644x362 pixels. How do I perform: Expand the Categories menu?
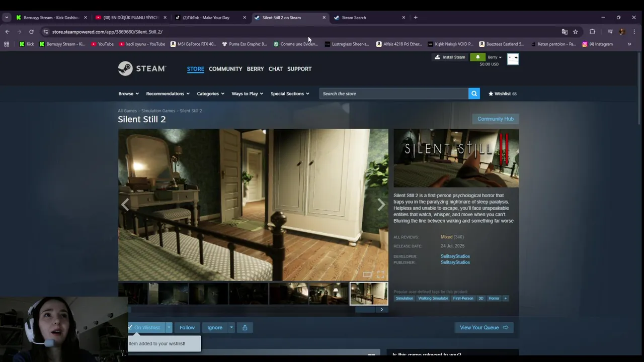tap(211, 94)
